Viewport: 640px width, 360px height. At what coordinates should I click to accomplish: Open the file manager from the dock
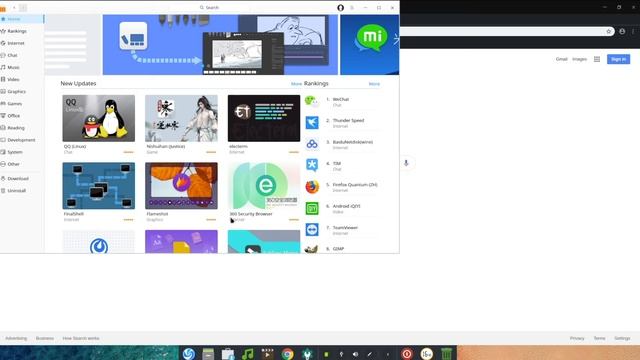click(208, 354)
